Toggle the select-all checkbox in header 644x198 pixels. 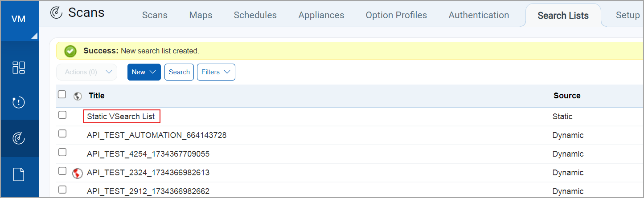[62, 94]
